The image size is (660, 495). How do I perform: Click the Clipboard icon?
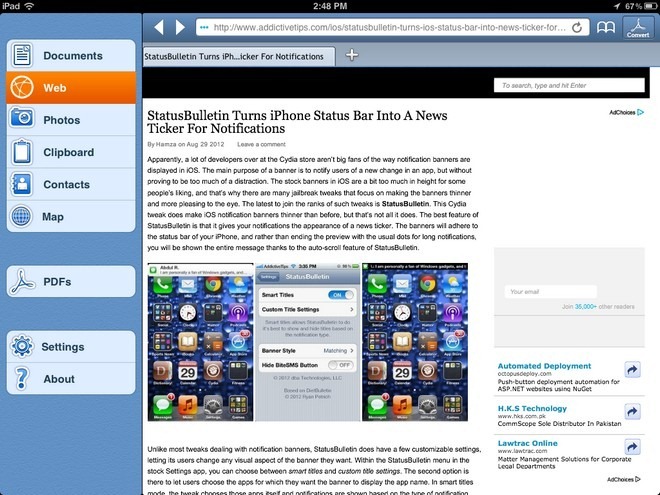(21, 152)
